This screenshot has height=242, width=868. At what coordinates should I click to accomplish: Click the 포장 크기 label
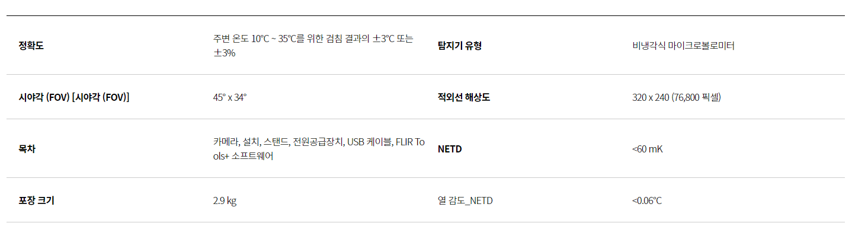point(36,200)
